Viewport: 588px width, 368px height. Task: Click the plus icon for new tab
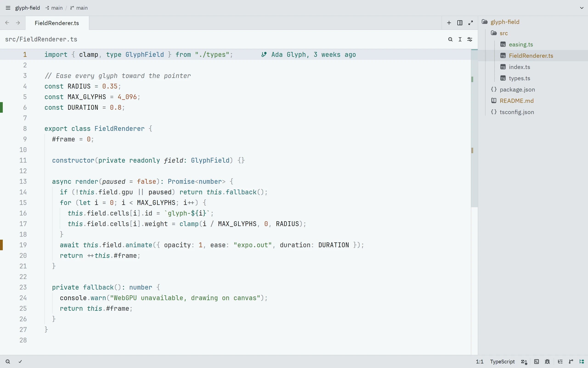point(449,23)
